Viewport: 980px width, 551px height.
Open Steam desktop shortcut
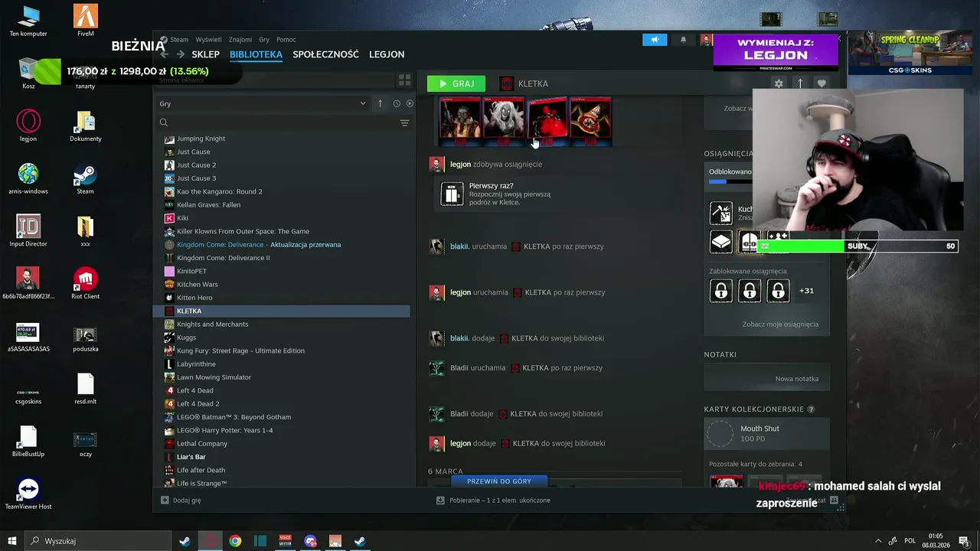pyautogui.click(x=86, y=179)
